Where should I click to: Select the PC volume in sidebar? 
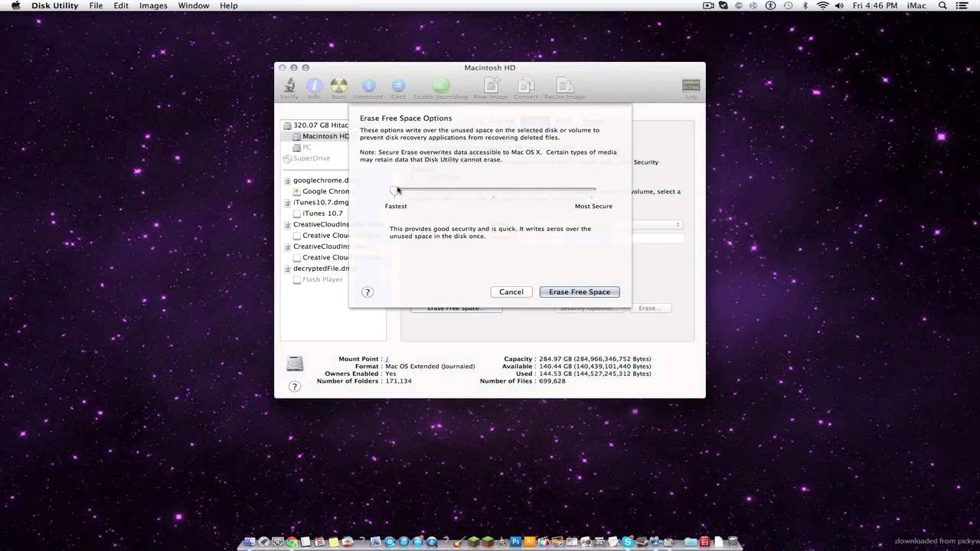point(302,147)
